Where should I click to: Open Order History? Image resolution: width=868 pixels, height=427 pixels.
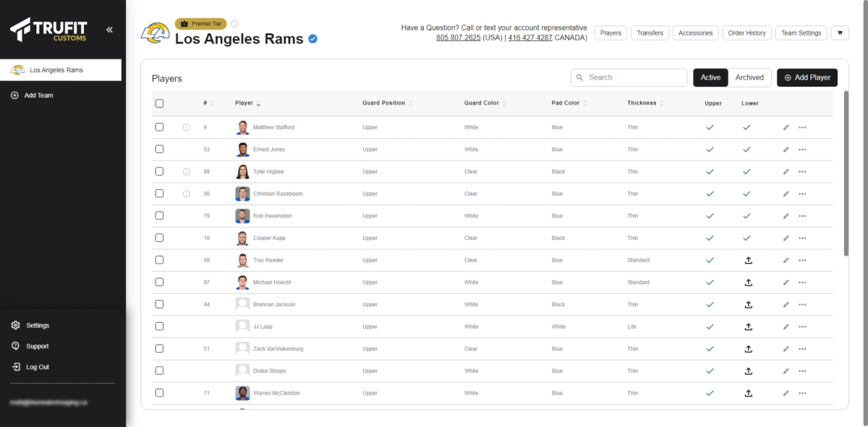(746, 33)
